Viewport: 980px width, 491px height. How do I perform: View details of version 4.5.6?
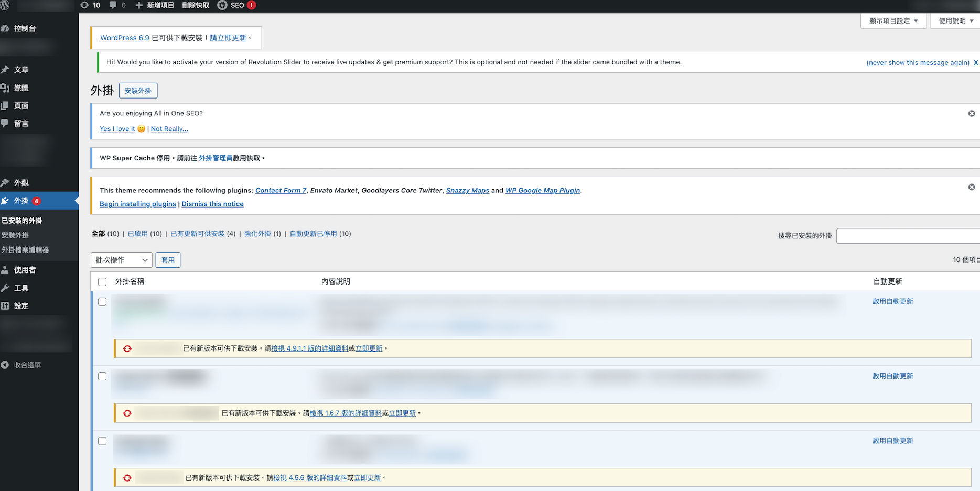tap(310, 478)
